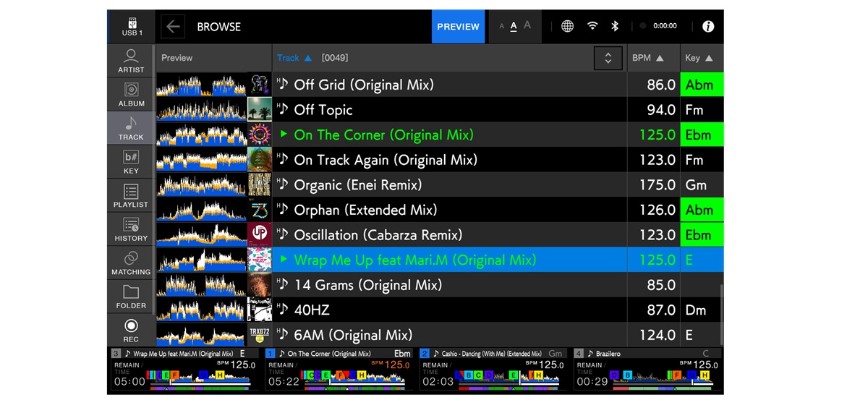Sort by the Key column header
Viewport: 868px width, 400px height.
click(x=698, y=58)
